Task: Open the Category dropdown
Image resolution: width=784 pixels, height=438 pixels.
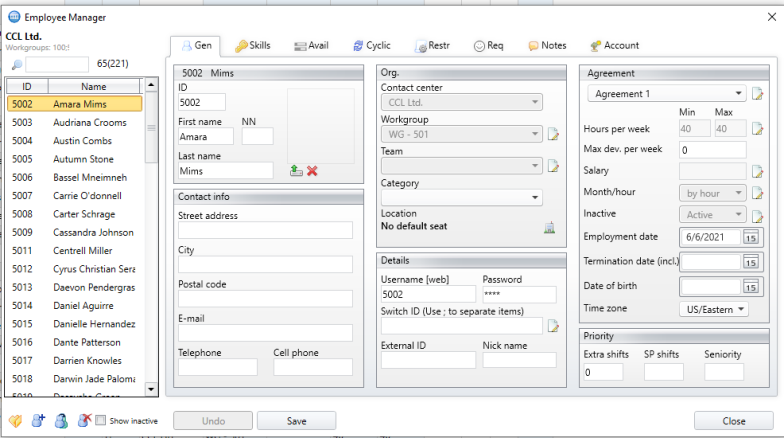Action: click(x=462, y=198)
